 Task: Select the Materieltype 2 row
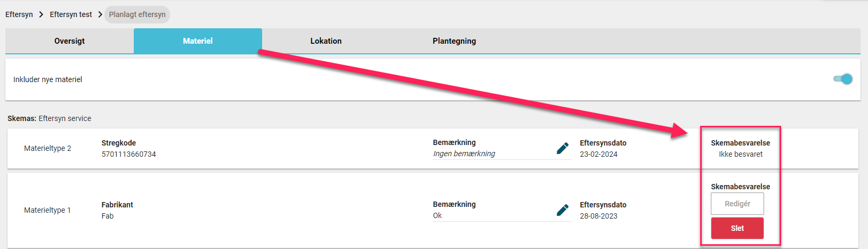coord(433,149)
